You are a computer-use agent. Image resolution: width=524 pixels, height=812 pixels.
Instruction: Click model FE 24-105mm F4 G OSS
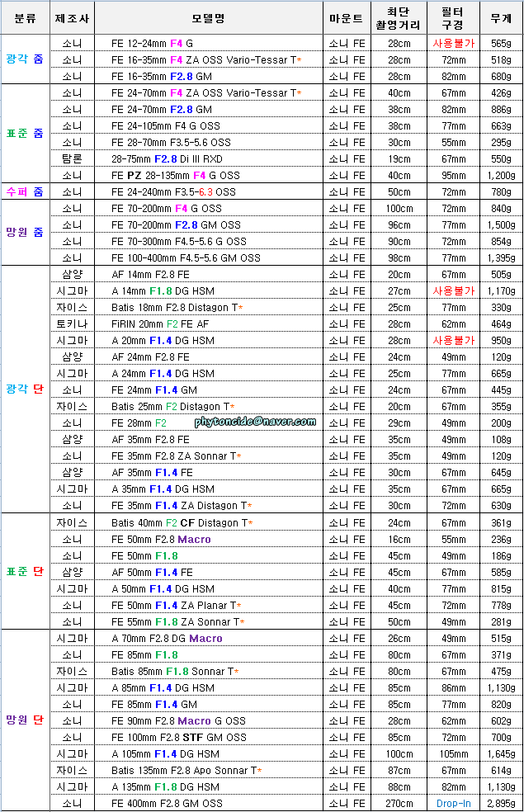click(x=166, y=126)
